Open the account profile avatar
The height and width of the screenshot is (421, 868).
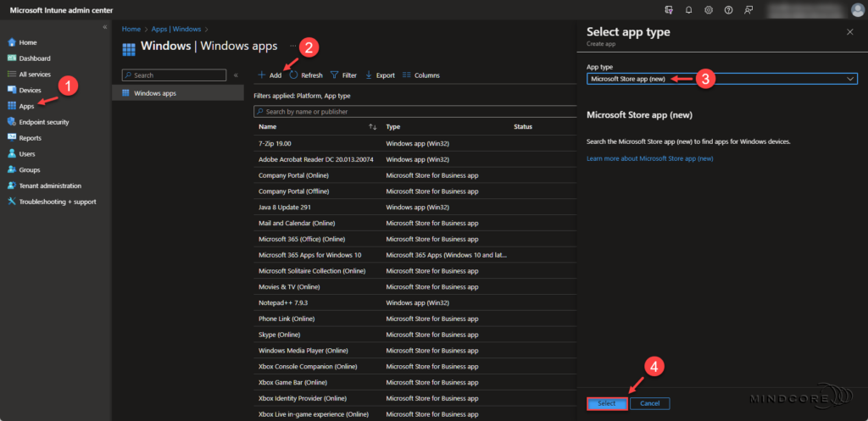(857, 10)
